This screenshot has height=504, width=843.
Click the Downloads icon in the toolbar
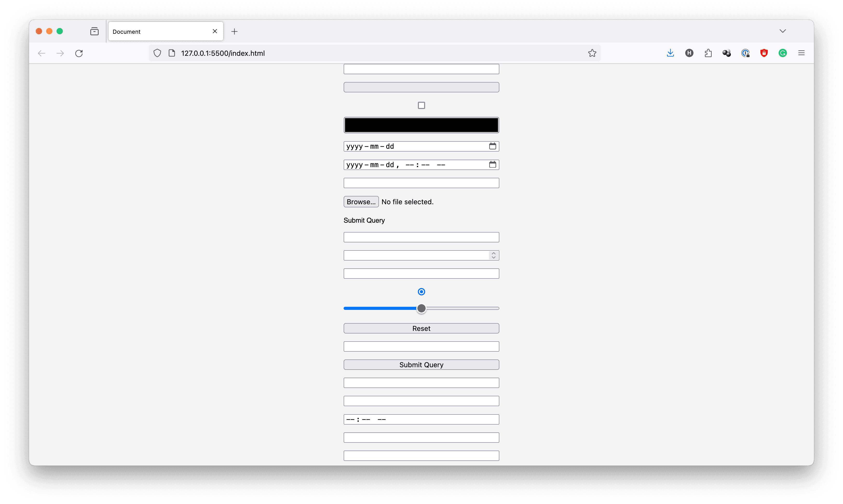click(x=670, y=53)
